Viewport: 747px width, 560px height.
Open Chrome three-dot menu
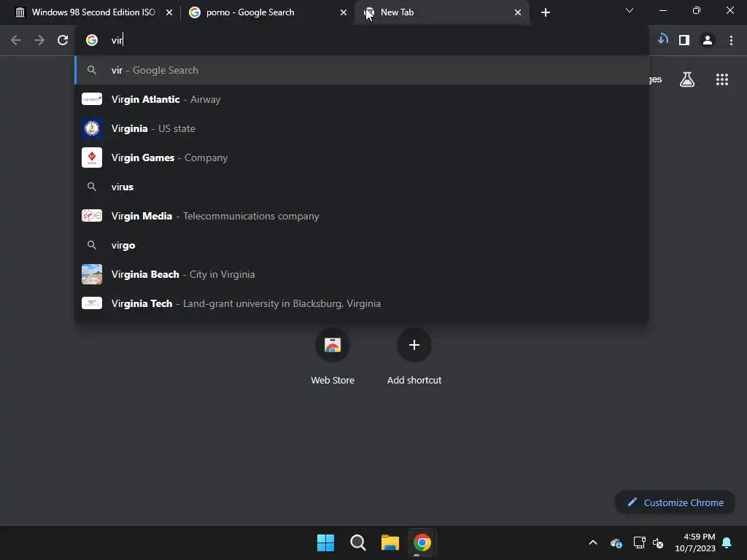[731, 41]
